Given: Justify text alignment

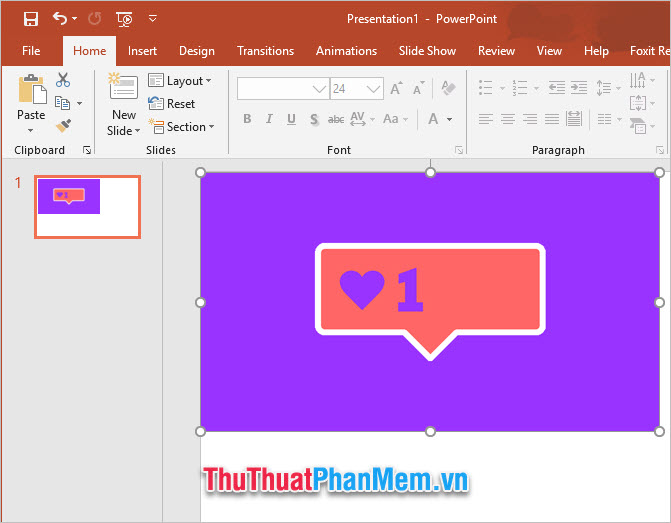Looking at the screenshot, I should 552,119.
